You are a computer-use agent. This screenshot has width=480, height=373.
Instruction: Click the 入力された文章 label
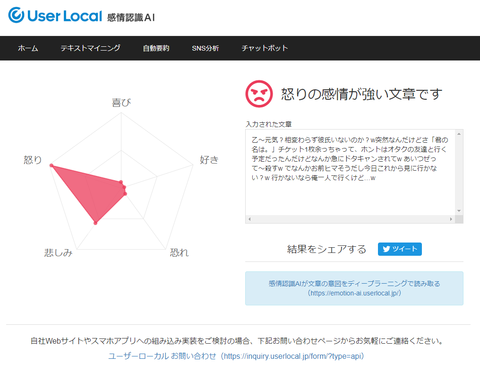[269, 124]
